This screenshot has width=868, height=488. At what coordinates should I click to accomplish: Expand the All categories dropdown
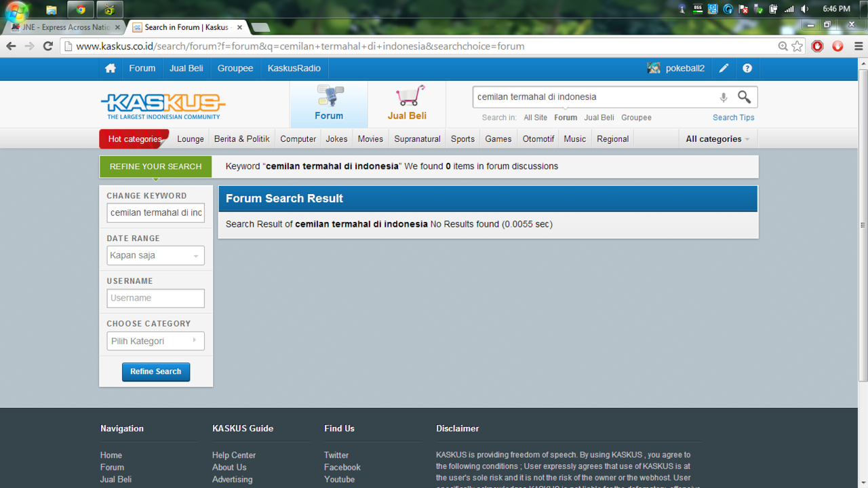pyautogui.click(x=717, y=139)
